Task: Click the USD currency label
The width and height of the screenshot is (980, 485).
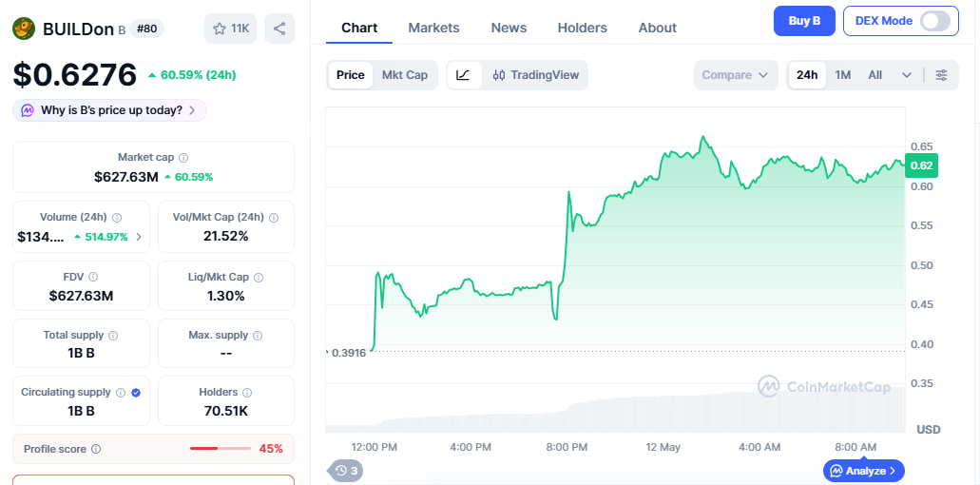Action: [x=928, y=430]
